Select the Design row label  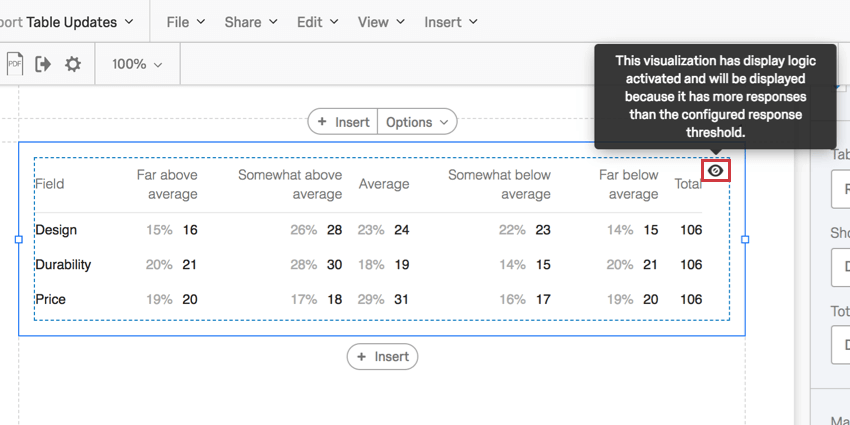pos(56,230)
